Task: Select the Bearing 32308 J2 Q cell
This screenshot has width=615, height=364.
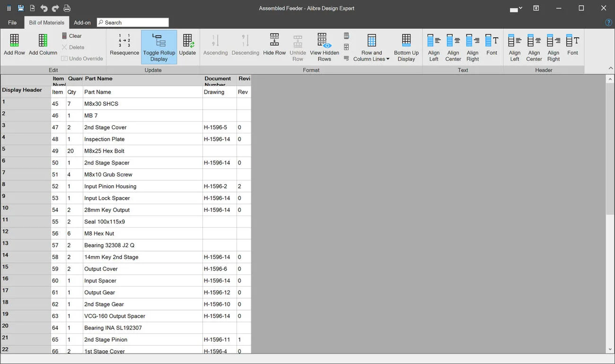Action: tap(143, 245)
